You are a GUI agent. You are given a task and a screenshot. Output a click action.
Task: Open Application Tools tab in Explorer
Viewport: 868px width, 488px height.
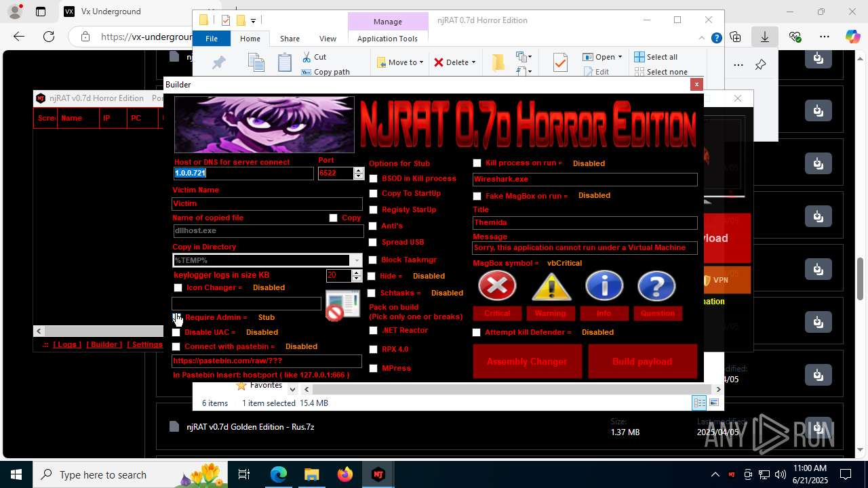click(387, 39)
